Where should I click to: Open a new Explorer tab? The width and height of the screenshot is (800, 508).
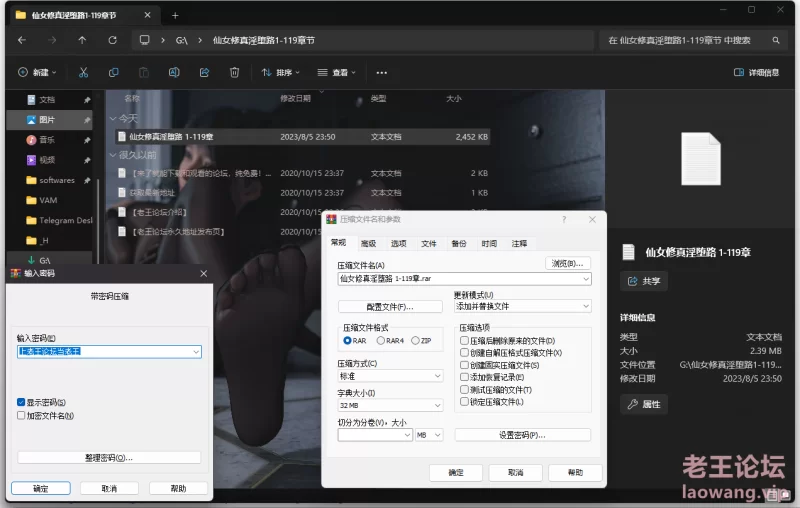point(175,15)
